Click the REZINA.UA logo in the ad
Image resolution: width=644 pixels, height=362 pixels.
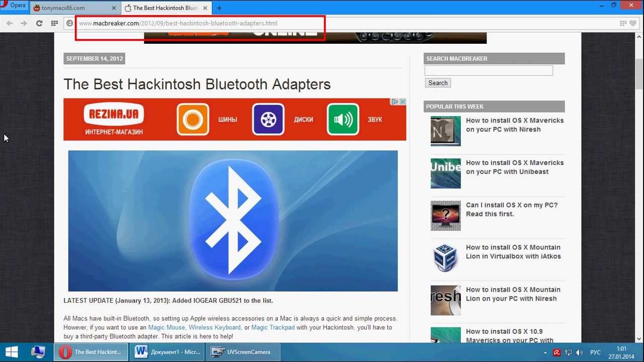point(114,115)
